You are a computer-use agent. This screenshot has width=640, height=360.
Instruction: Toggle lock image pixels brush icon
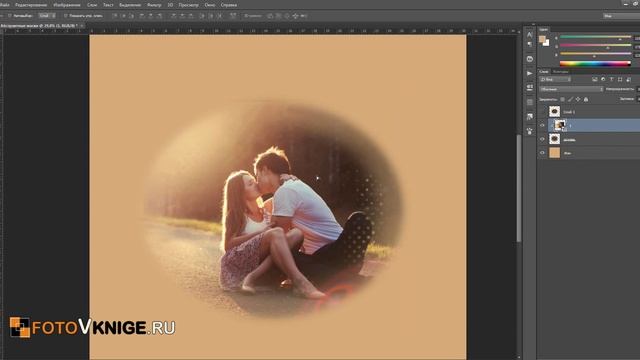click(570, 99)
